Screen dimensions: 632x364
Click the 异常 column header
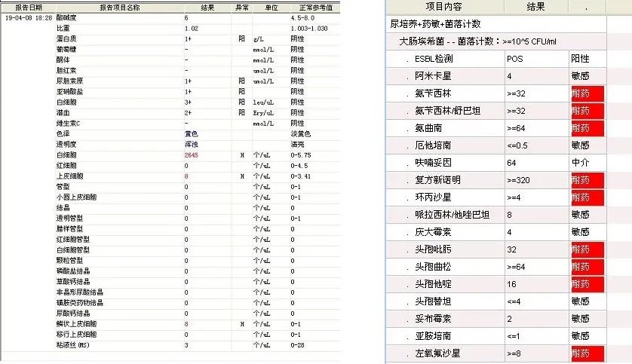[242, 8]
